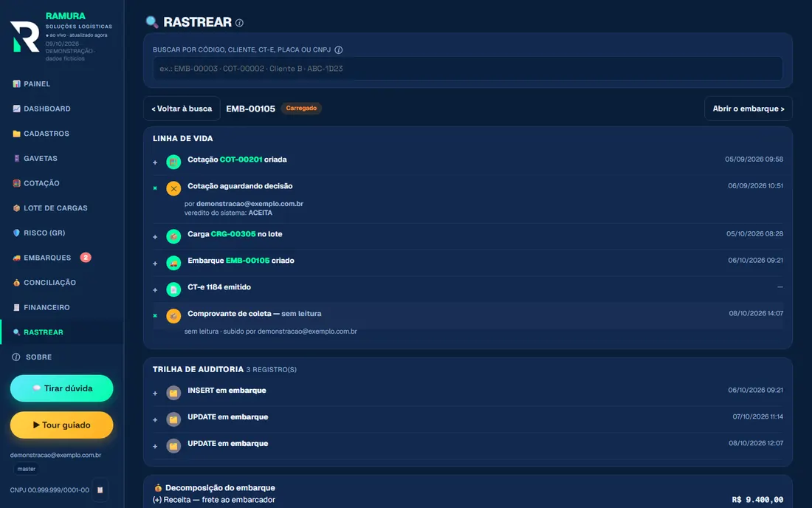Collapse the Comprovante de coleta entry

pyautogui.click(x=155, y=316)
